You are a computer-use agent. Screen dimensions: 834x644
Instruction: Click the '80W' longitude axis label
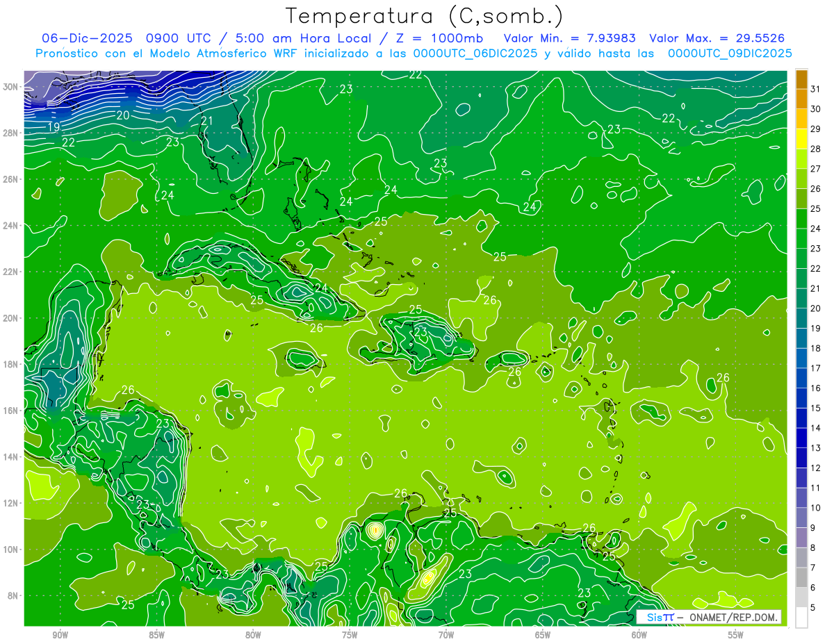pyautogui.click(x=253, y=635)
